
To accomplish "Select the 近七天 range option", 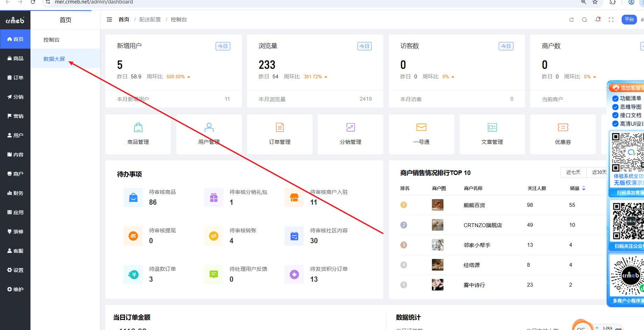I will point(573,172).
